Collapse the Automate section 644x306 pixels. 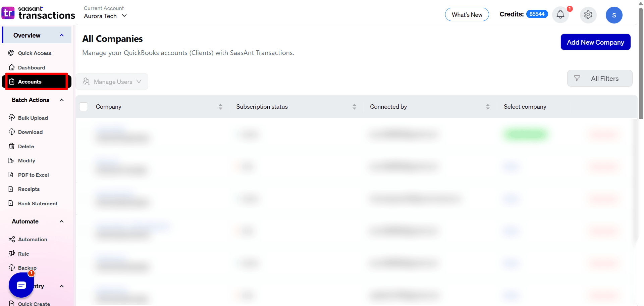(62, 221)
